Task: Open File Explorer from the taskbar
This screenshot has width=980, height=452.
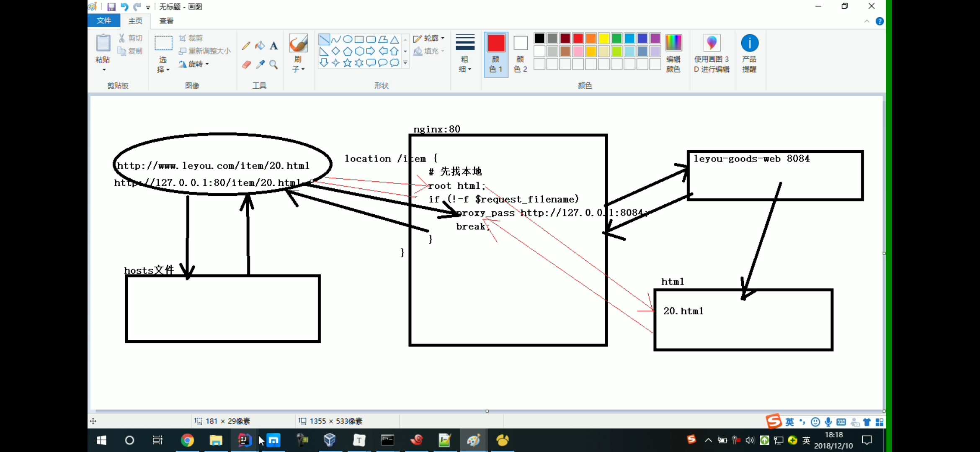Action: pyautogui.click(x=216, y=440)
